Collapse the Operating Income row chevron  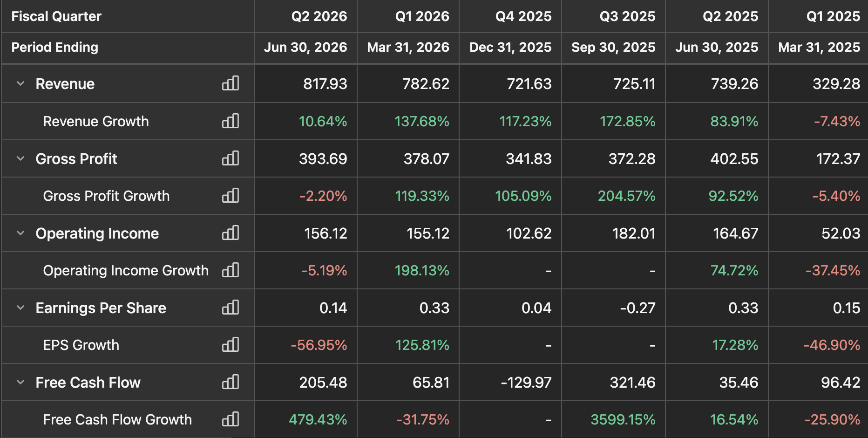[x=20, y=233]
